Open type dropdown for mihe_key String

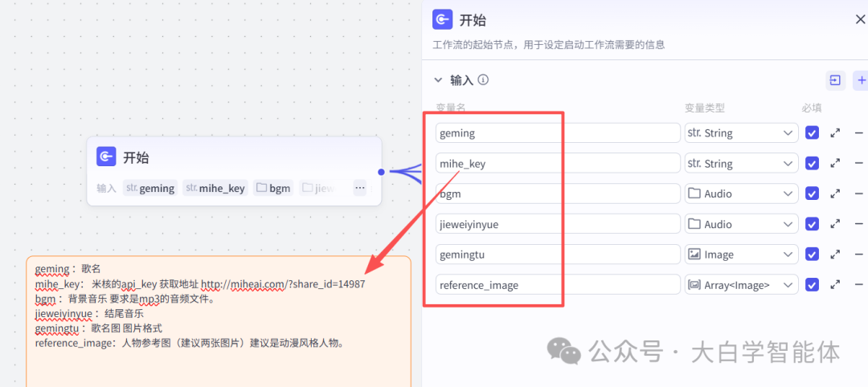[741, 163]
